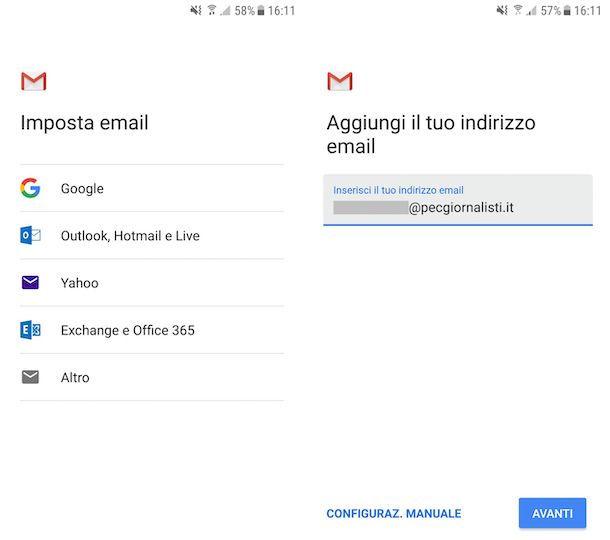
Task: Select the Yahoo mail option
Action: click(152, 283)
